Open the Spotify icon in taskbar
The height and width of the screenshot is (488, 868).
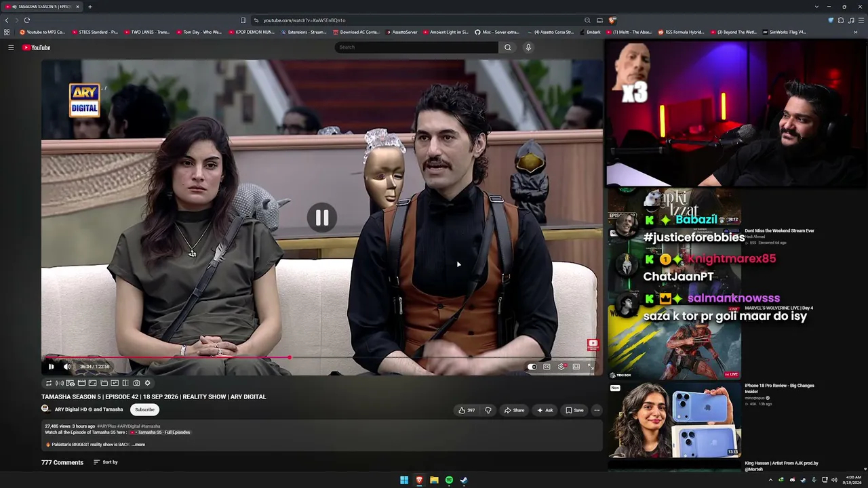[449, 480]
